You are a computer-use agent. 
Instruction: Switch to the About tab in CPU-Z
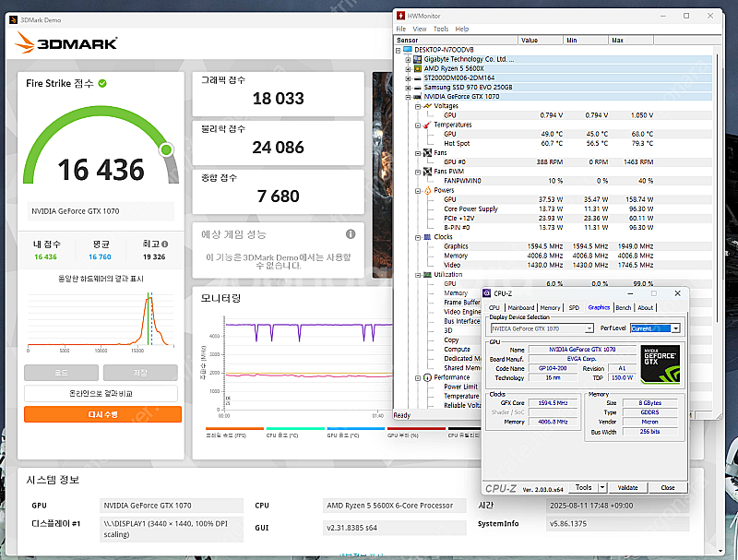pyautogui.click(x=645, y=308)
